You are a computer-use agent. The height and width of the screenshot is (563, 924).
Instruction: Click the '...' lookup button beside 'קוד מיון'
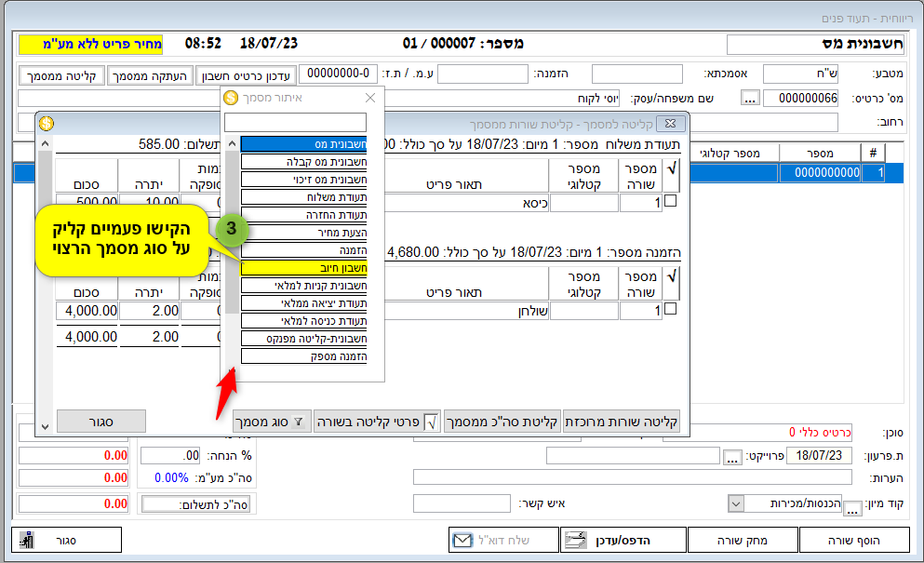coord(852,507)
